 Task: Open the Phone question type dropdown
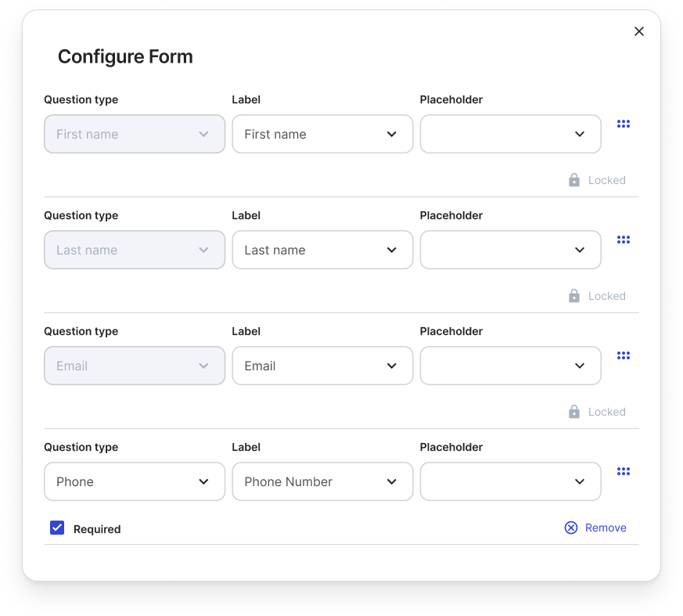click(135, 481)
